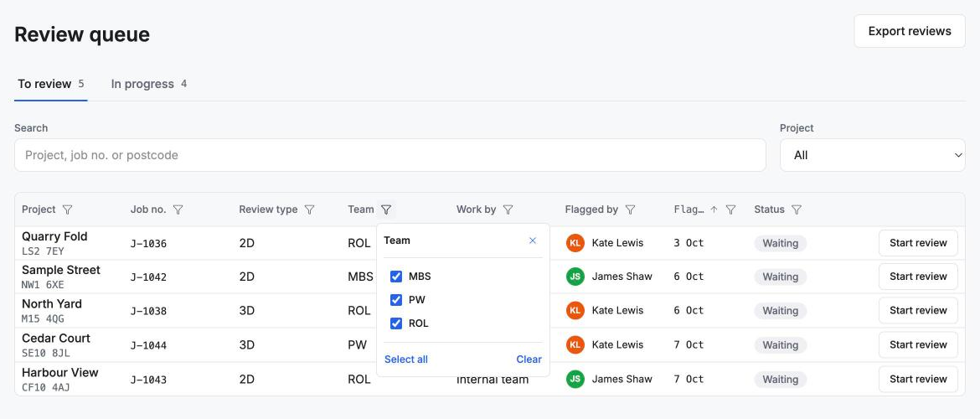The height and width of the screenshot is (419, 980).
Task: Click Clear in Team filter
Action: coord(529,359)
